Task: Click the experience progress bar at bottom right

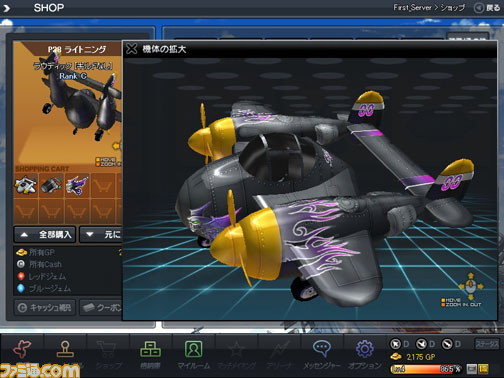Action: click(427, 369)
